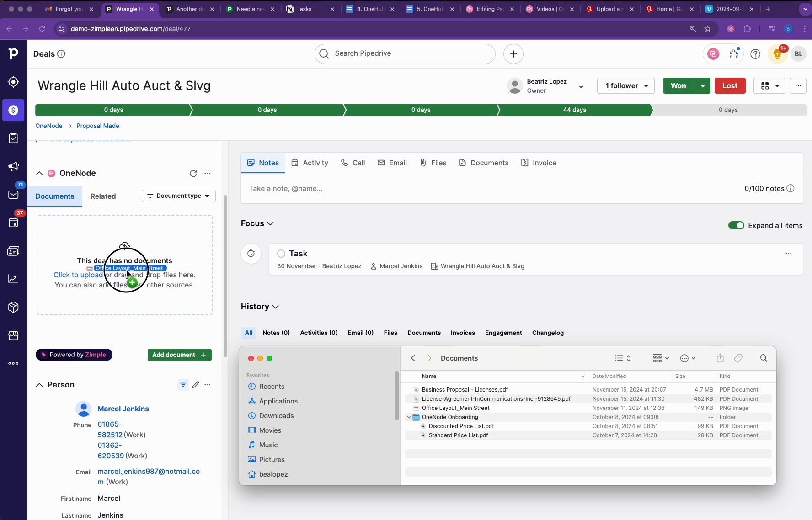812x520 pixels.
Task: Open follower dropdown
Action: click(626, 86)
